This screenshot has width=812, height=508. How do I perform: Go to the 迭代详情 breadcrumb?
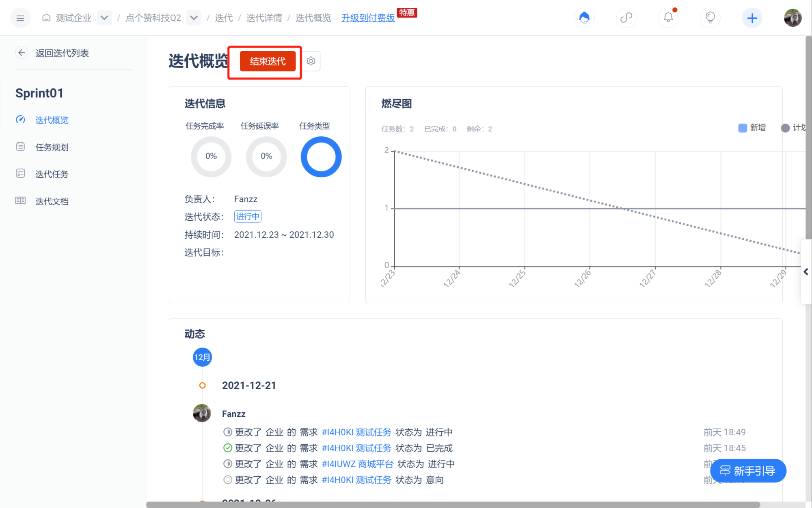(x=264, y=18)
